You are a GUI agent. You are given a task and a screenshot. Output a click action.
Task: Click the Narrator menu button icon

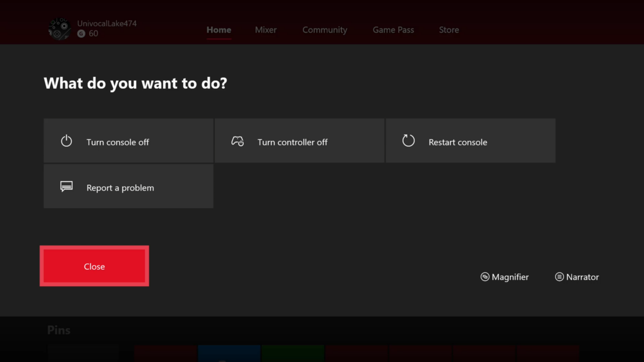pyautogui.click(x=559, y=277)
